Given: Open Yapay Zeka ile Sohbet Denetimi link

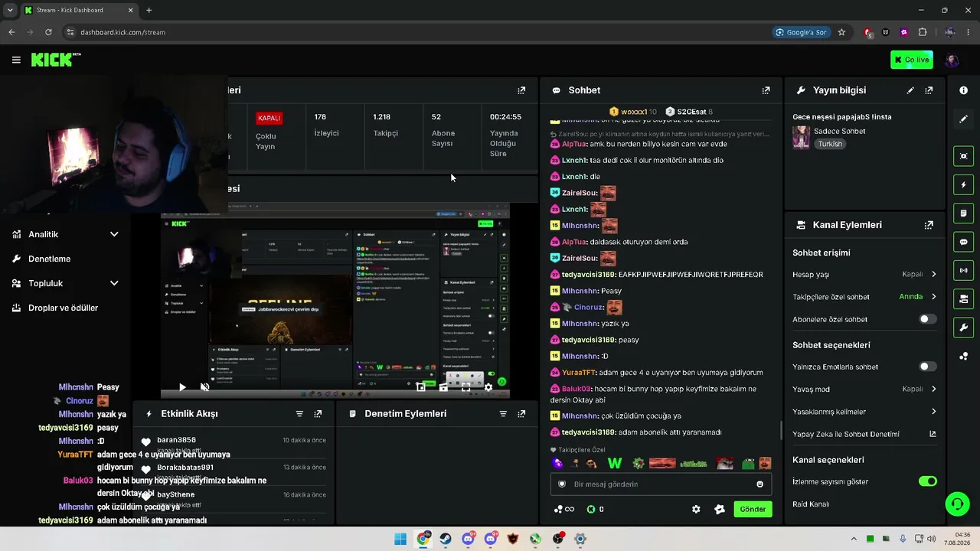Looking at the screenshot, I should pyautogui.click(x=864, y=434).
